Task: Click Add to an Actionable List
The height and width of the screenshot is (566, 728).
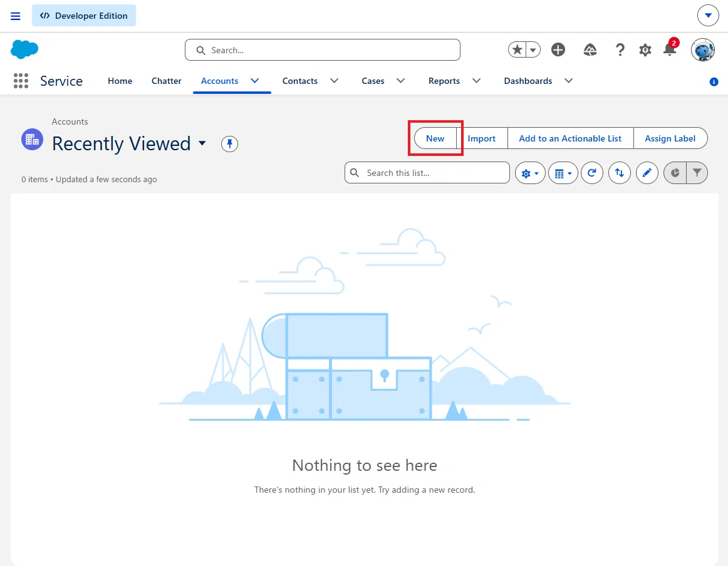Action: click(570, 138)
